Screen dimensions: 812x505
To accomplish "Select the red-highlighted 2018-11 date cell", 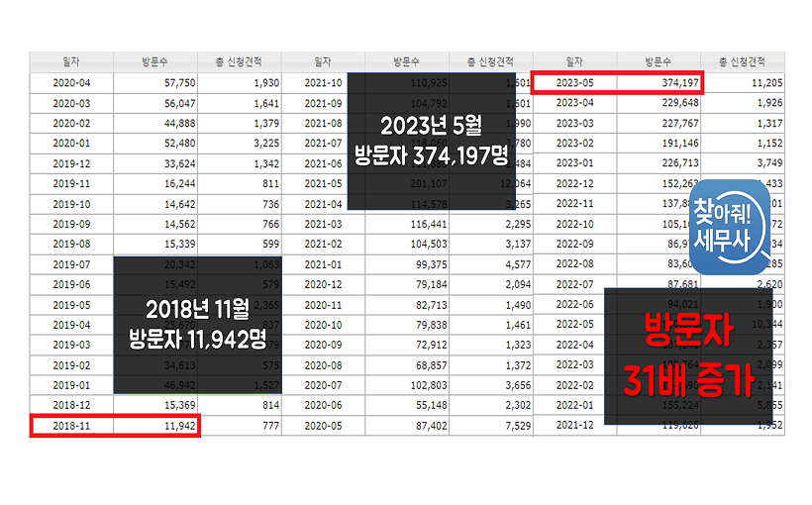I will pos(72,425).
